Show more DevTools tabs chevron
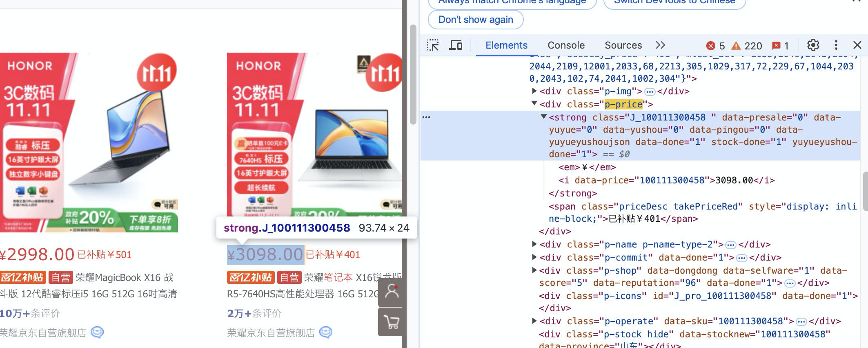The width and height of the screenshot is (868, 348). (660, 45)
